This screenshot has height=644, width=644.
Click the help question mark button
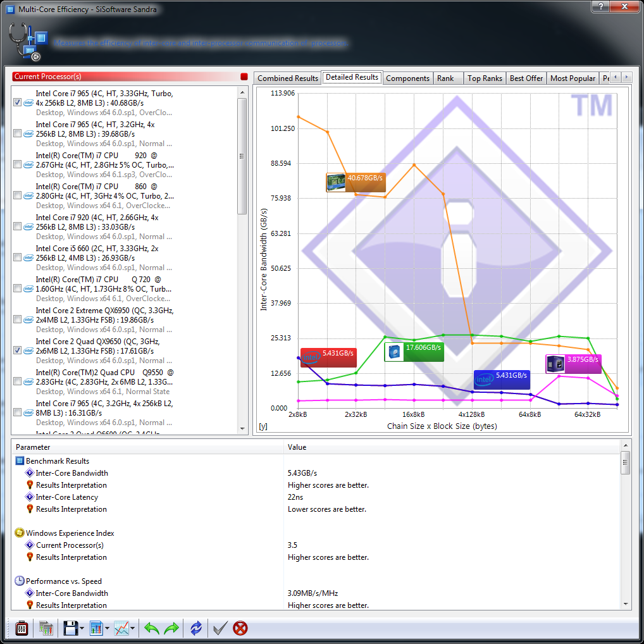point(600,6)
